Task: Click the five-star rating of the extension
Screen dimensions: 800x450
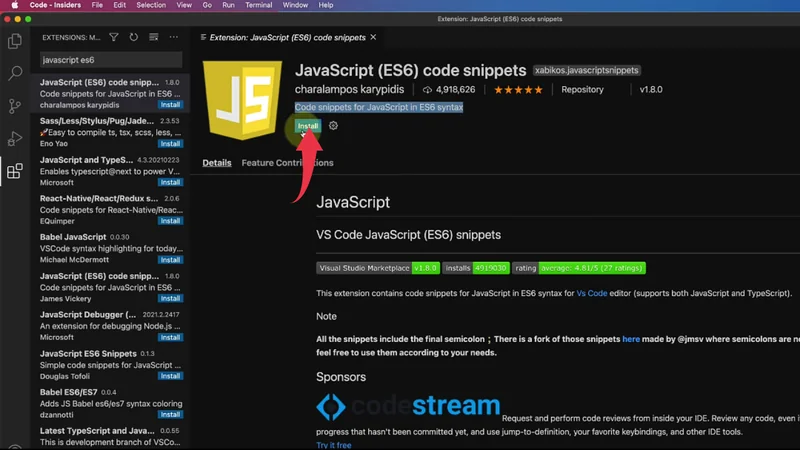Action: [x=517, y=90]
